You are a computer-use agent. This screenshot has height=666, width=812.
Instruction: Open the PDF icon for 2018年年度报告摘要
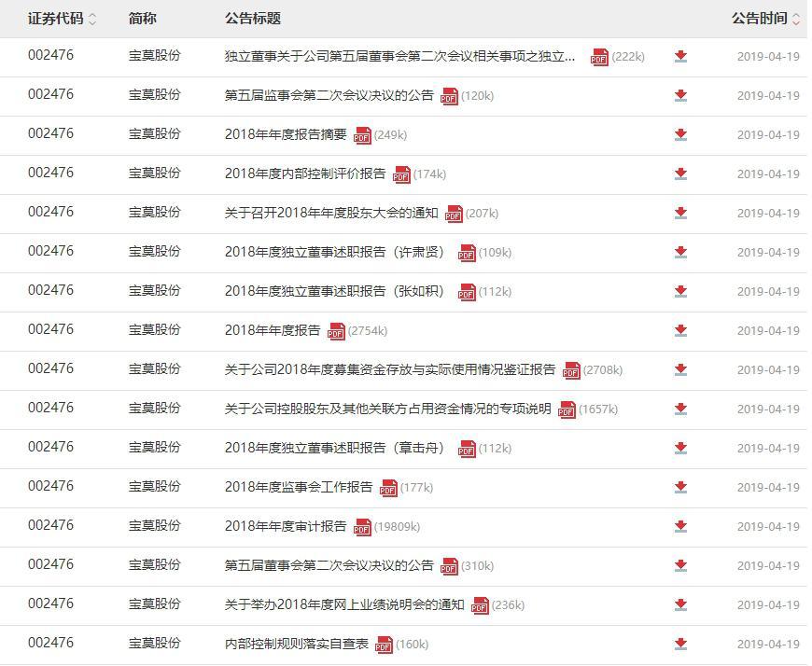pyautogui.click(x=361, y=135)
